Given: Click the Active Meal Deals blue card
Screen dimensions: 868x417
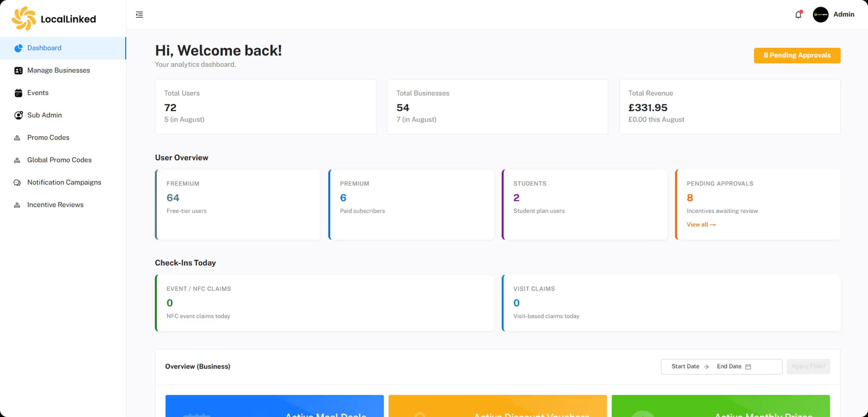Looking at the screenshot, I should pyautogui.click(x=275, y=406).
